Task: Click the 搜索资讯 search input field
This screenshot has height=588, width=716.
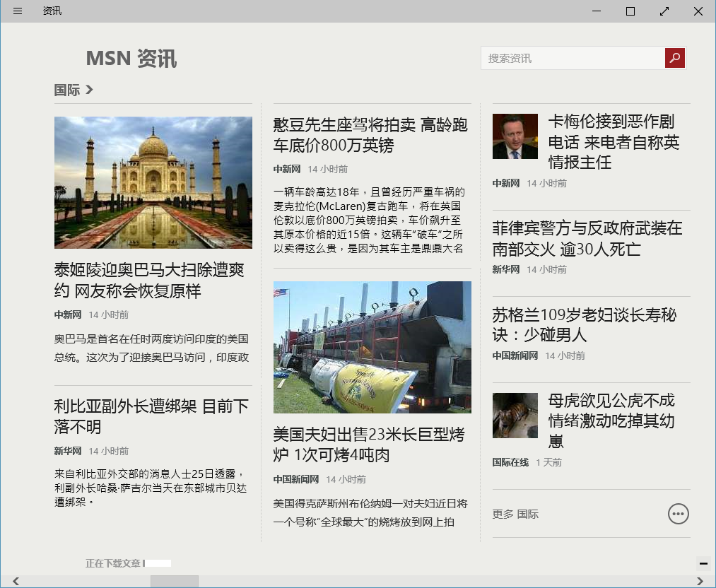Action: (573, 58)
